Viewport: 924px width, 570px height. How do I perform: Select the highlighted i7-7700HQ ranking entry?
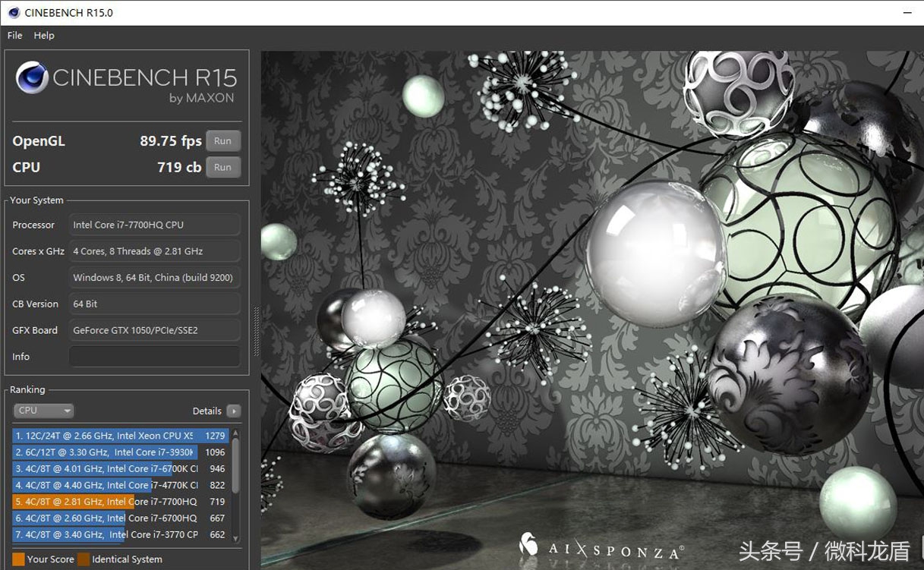(x=120, y=502)
